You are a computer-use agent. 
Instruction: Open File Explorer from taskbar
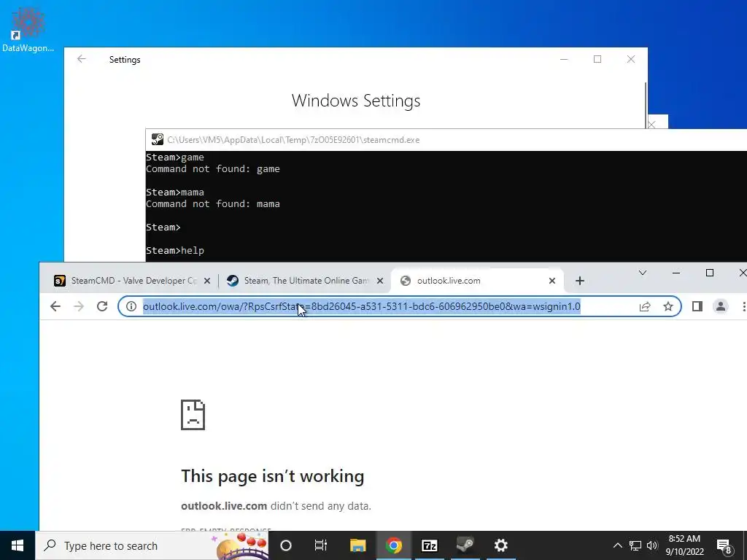357,545
